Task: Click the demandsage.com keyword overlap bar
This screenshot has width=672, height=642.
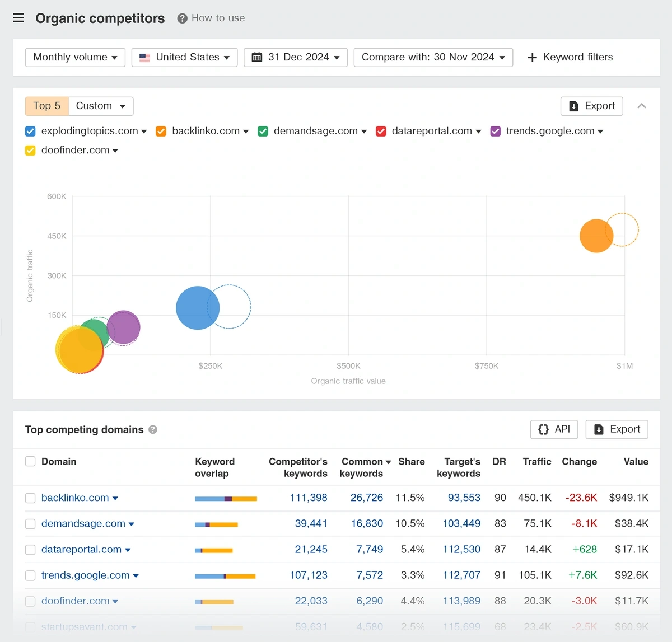Action: pyautogui.click(x=216, y=524)
